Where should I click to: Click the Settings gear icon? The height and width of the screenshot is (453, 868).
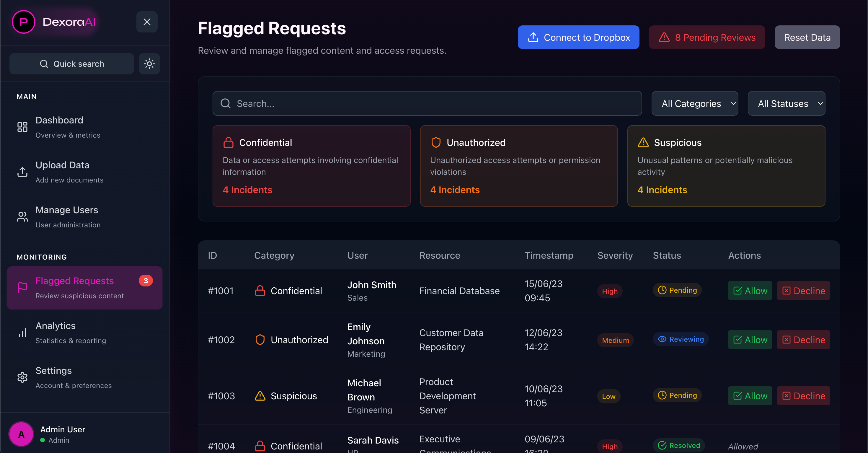tap(22, 377)
